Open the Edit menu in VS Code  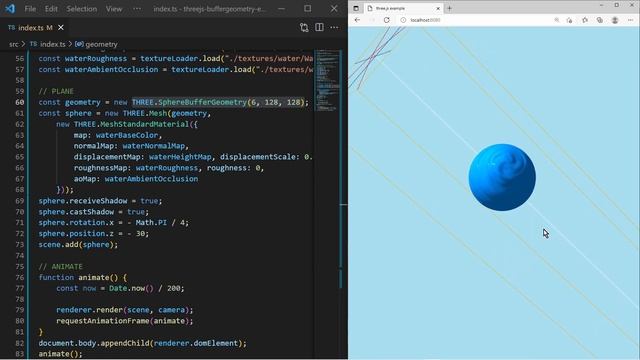pyautogui.click(x=51, y=9)
